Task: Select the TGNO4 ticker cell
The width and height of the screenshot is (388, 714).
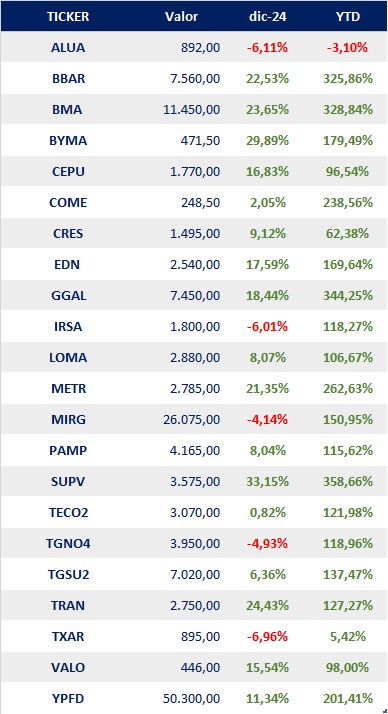Action: (x=68, y=543)
